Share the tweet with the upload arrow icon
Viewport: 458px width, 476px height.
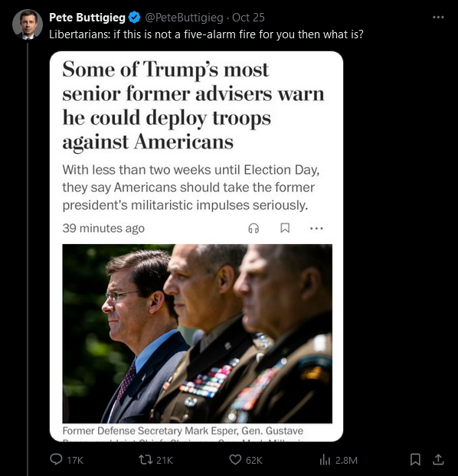pyautogui.click(x=438, y=459)
